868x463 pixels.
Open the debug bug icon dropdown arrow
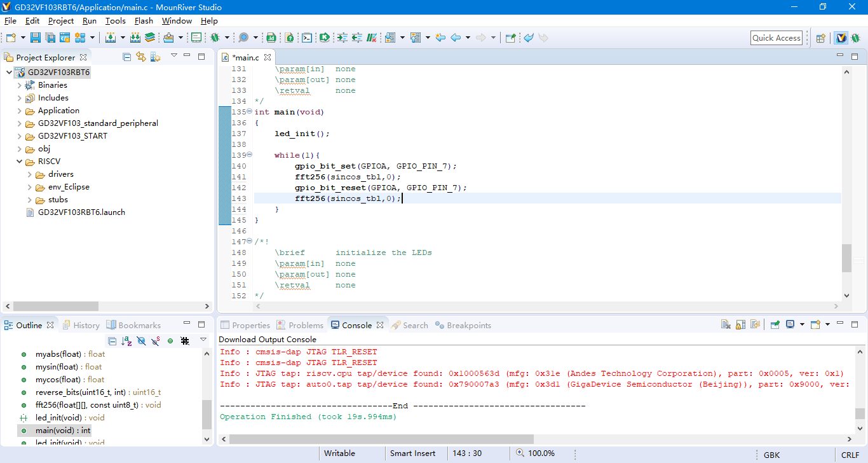point(227,38)
